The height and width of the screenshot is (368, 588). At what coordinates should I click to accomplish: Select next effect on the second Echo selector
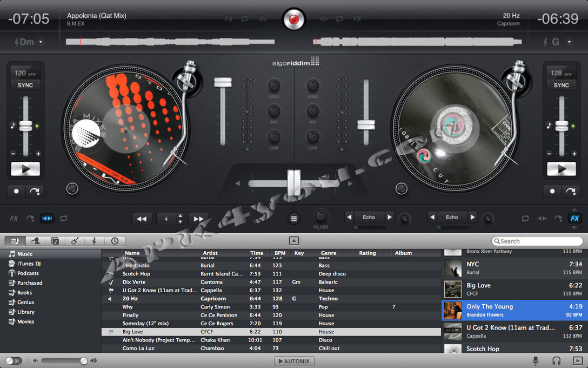[x=472, y=217]
